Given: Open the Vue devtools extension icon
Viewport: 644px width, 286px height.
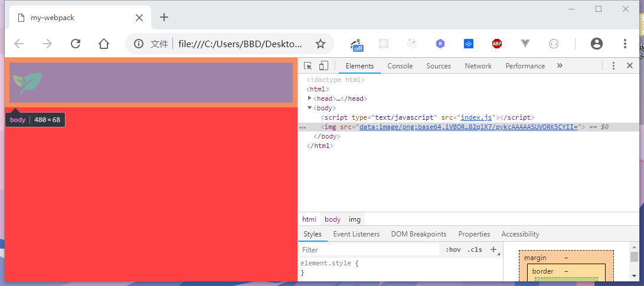Looking at the screenshot, I should coord(525,44).
